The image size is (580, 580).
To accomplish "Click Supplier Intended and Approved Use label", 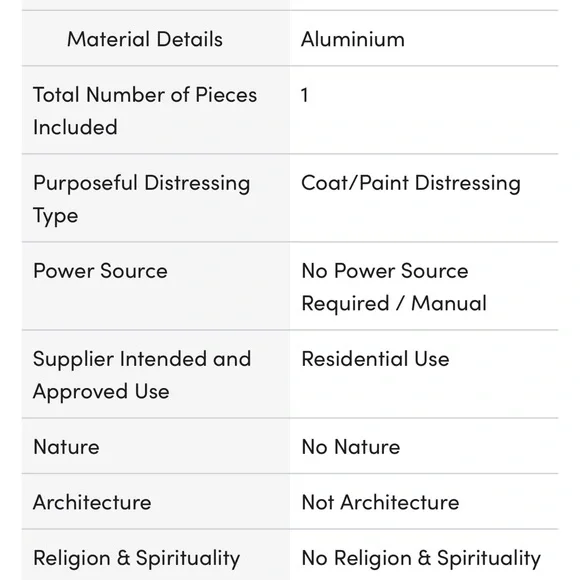I will click(x=142, y=375).
